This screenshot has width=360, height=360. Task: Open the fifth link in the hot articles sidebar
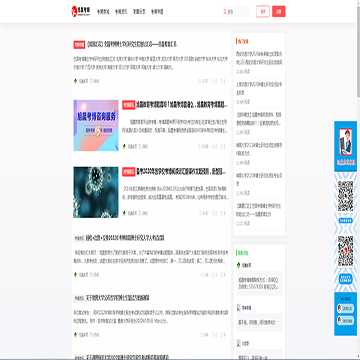point(259,179)
